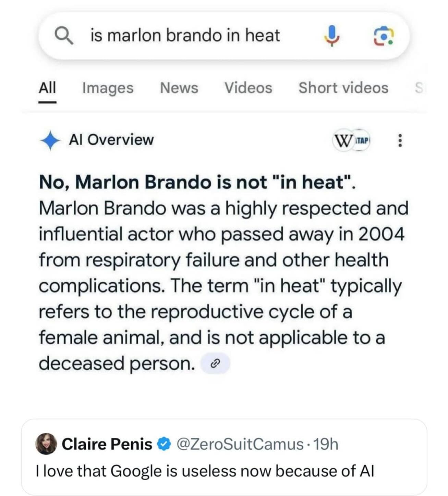The image size is (448, 496).
Task: Go to the Short videos tab
Action: pos(343,88)
